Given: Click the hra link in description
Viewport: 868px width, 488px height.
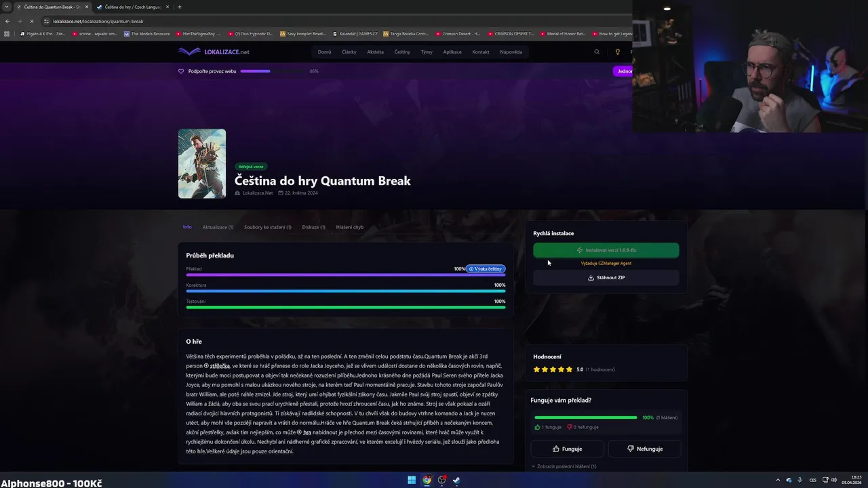Looking at the screenshot, I should (307, 432).
